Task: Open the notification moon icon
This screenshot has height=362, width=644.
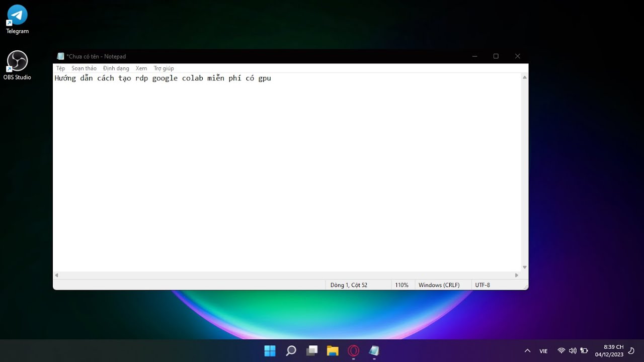Action: 631,351
